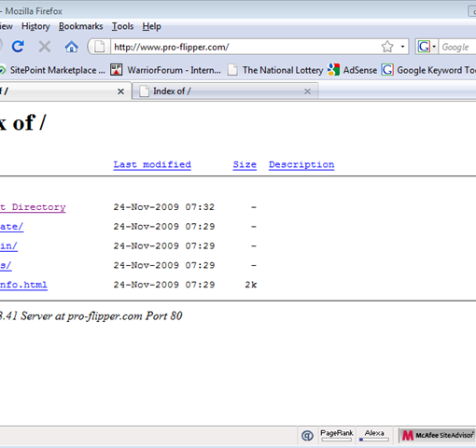Open the AdSense bookmark
Screen dimensions: 476x448
coord(353,70)
